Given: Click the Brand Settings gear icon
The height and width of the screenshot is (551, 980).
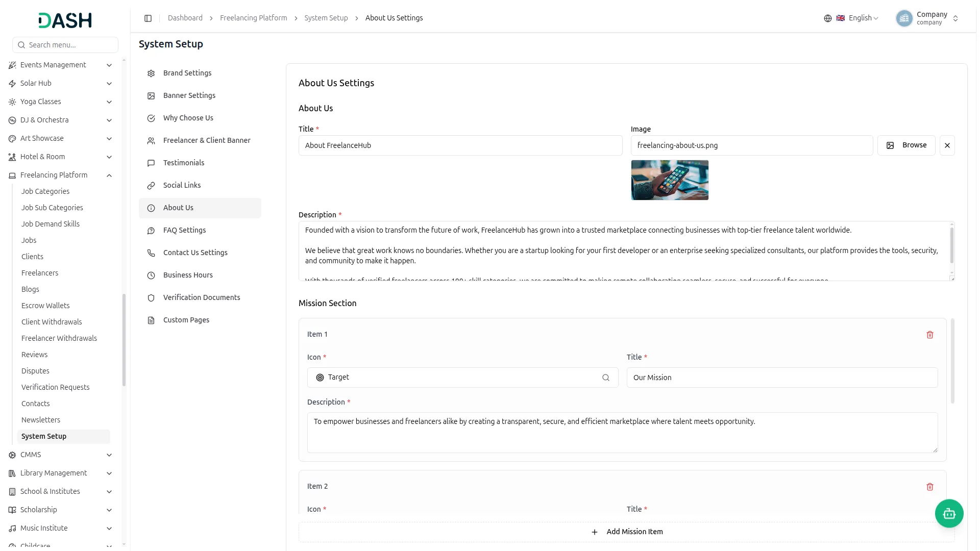Looking at the screenshot, I should click(151, 73).
